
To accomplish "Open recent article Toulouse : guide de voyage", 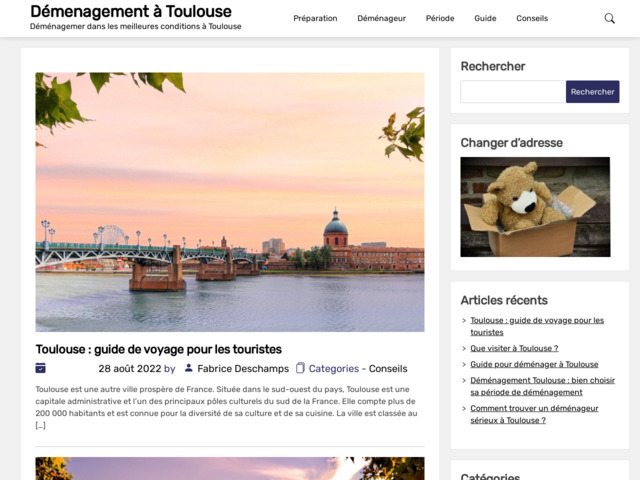I will [x=537, y=326].
